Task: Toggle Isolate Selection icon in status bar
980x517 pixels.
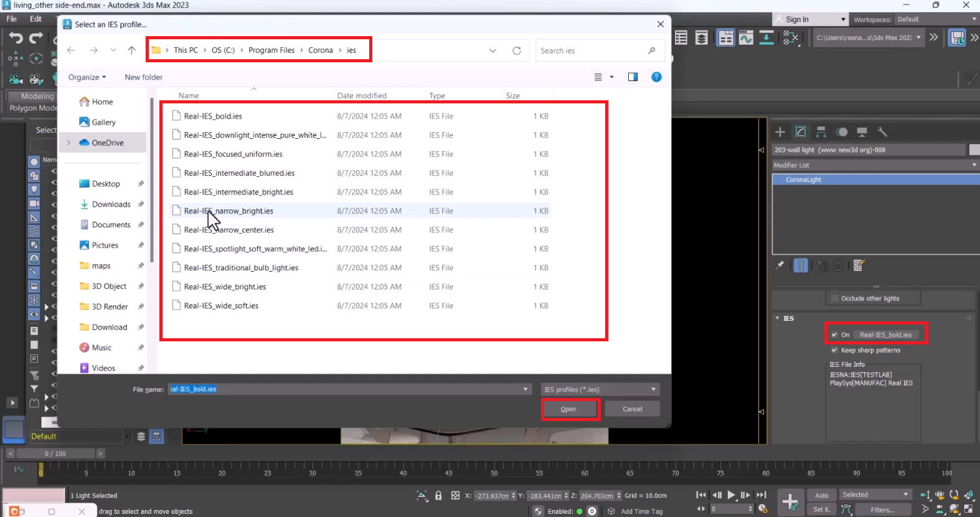Action: (x=422, y=496)
